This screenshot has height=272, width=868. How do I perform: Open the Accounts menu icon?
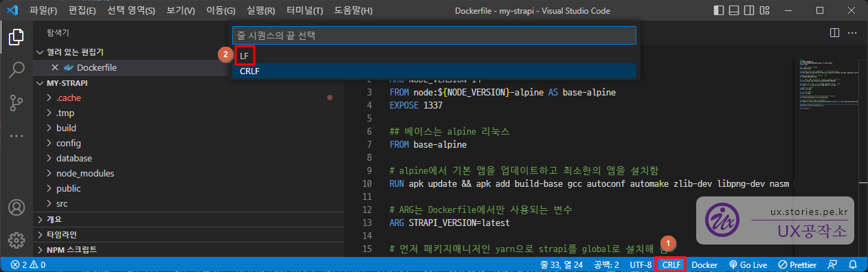(x=16, y=208)
